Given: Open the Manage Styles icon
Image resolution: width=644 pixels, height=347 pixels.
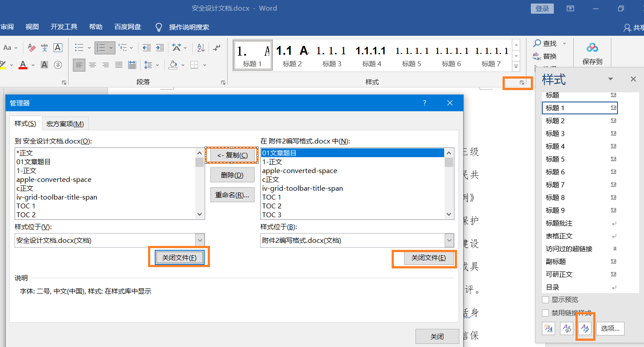Looking at the screenshot, I should pyautogui.click(x=585, y=328).
